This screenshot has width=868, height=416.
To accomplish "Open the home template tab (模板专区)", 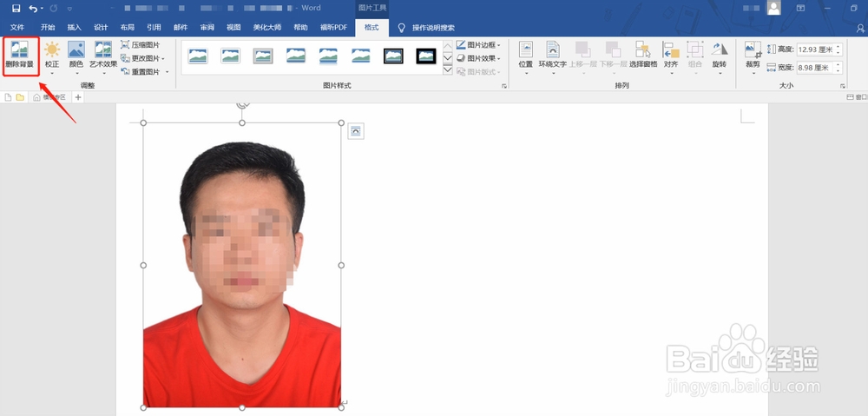I will point(49,97).
